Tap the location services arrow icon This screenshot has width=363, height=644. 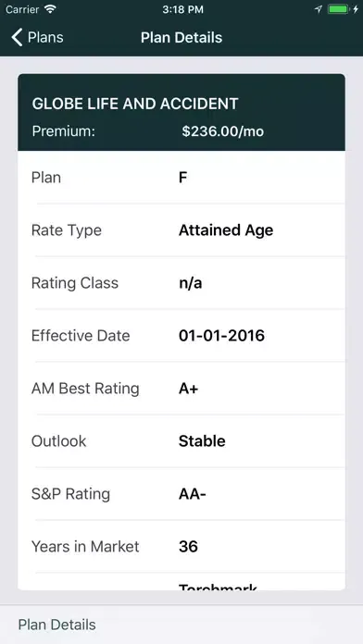point(319,9)
